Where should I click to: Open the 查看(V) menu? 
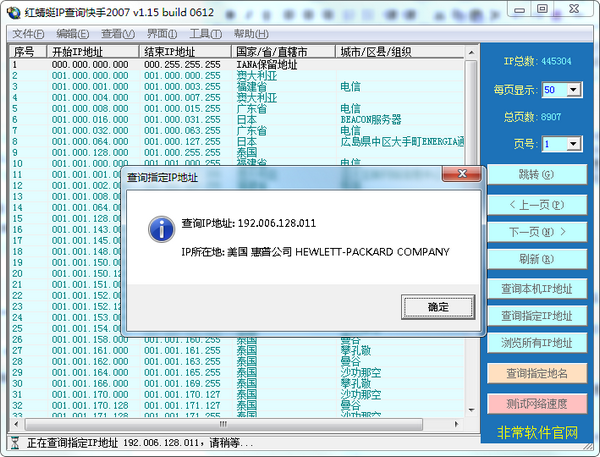click(x=117, y=33)
